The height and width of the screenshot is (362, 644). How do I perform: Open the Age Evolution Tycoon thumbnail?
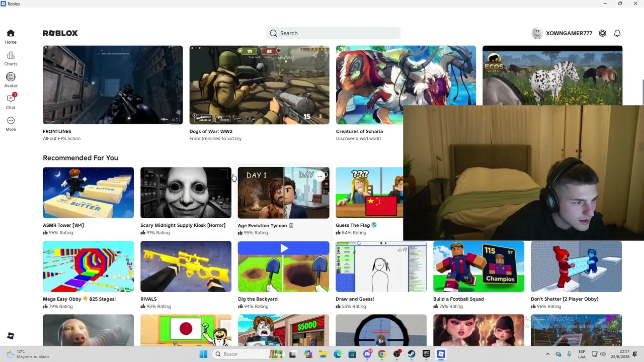[283, 193]
